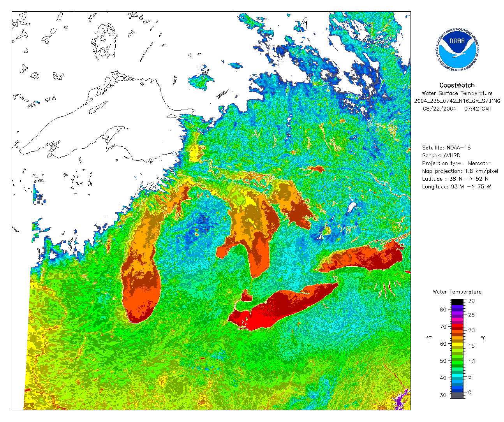The width and height of the screenshot is (504, 422).
Task: Pick the bright yellow legend swatch
Action: click(458, 344)
